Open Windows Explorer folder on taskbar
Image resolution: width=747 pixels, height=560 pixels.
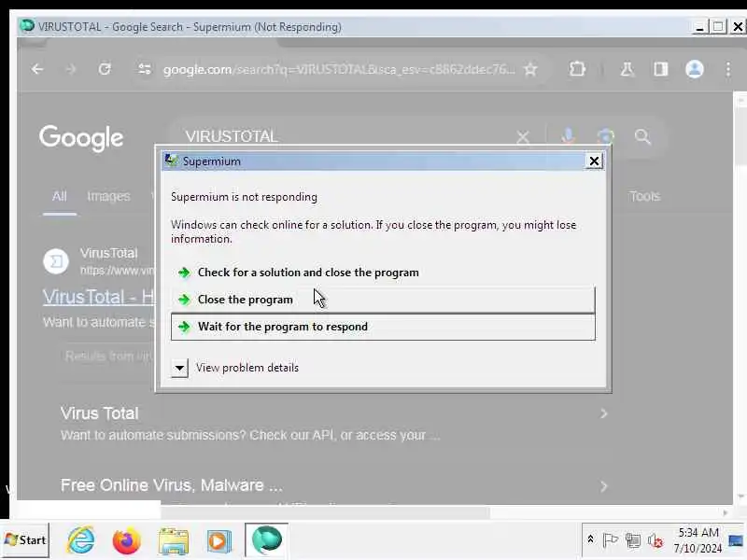coord(174,541)
